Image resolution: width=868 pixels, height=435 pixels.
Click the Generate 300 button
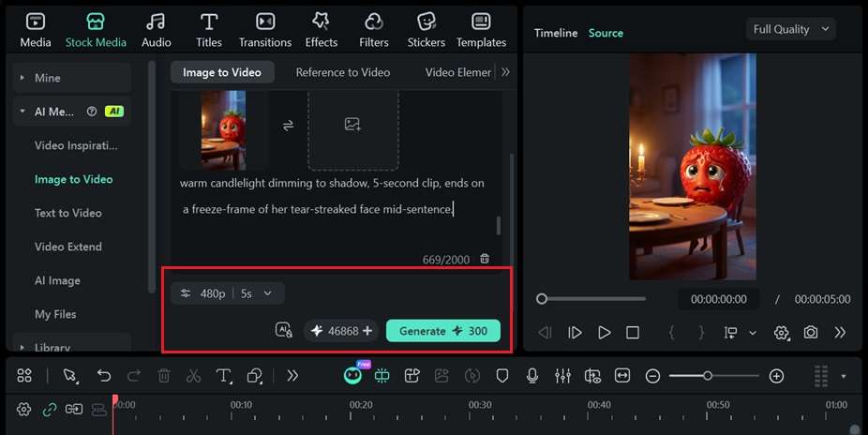[442, 331]
